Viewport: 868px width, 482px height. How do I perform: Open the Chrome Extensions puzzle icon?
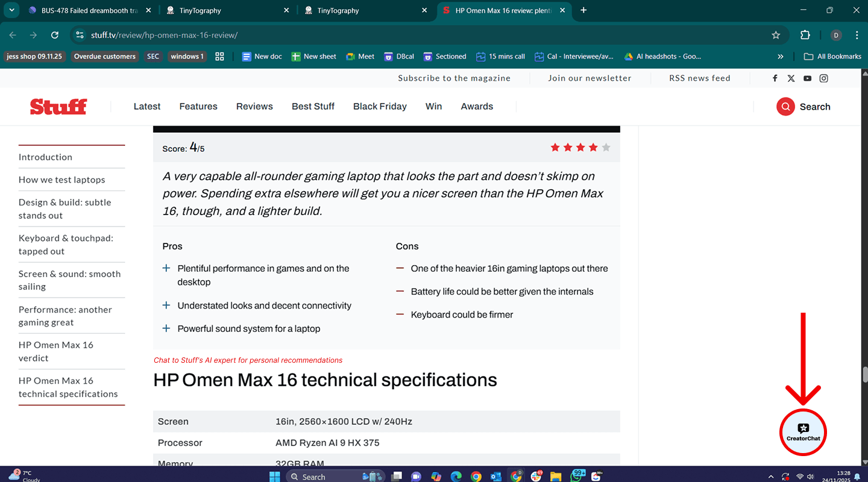[x=805, y=35]
